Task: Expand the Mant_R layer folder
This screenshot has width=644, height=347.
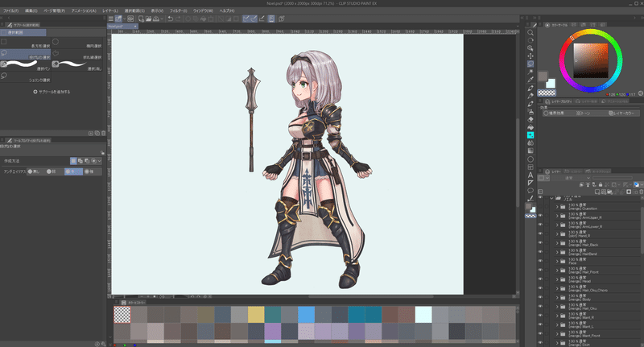Action: click(557, 316)
